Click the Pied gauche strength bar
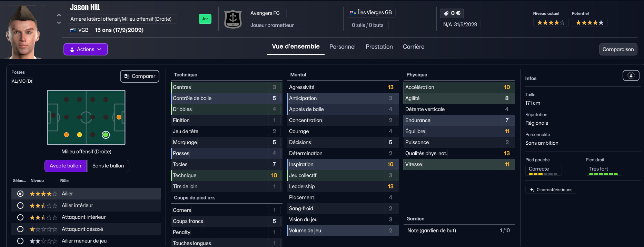 click(543, 174)
